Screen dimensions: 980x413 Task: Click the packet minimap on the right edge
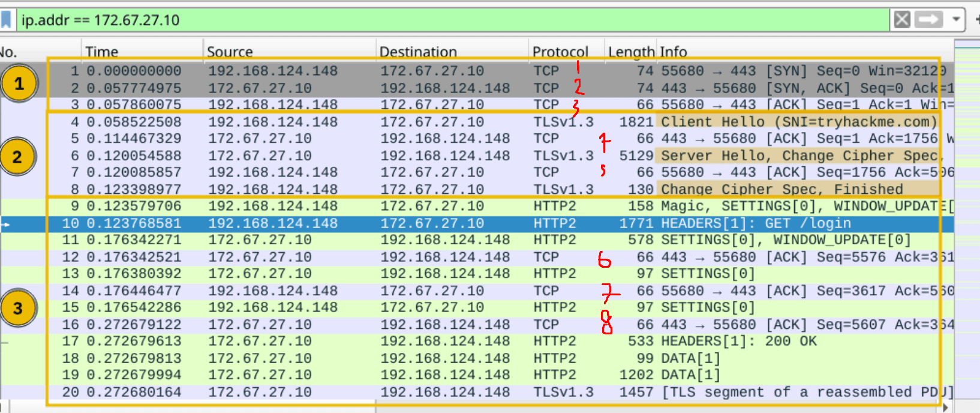(x=967, y=180)
